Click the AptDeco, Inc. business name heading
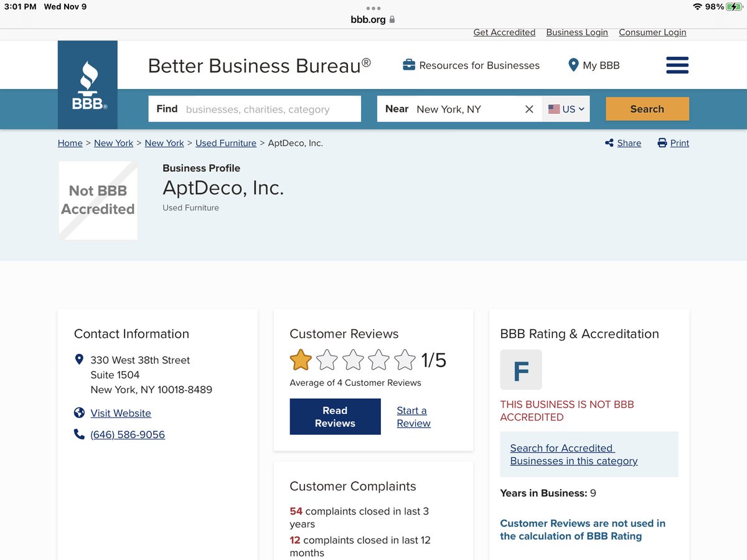This screenshot has width=747, height=560. 223,188
